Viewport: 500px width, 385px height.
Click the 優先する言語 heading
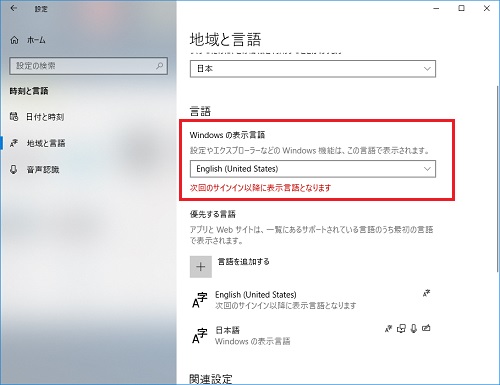click(213, 214)
